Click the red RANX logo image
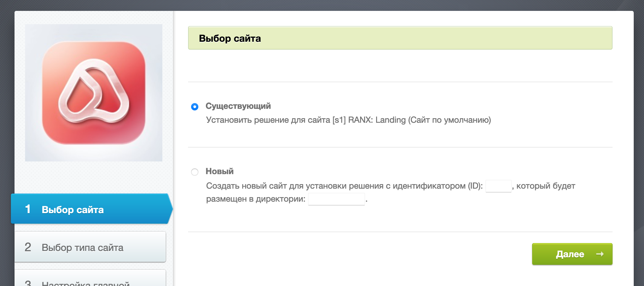The height and width of the screenshot is (286, 644). pos(94,93)
